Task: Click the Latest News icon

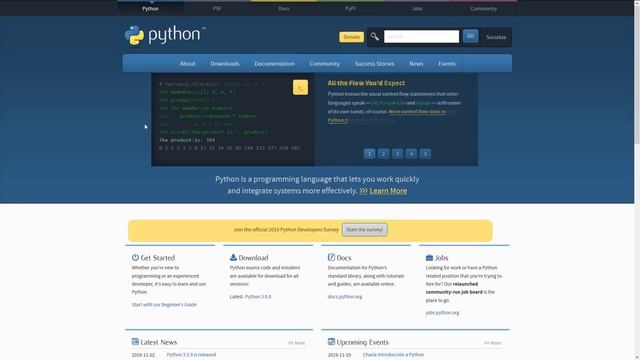Action: click(x=135, y=342)
